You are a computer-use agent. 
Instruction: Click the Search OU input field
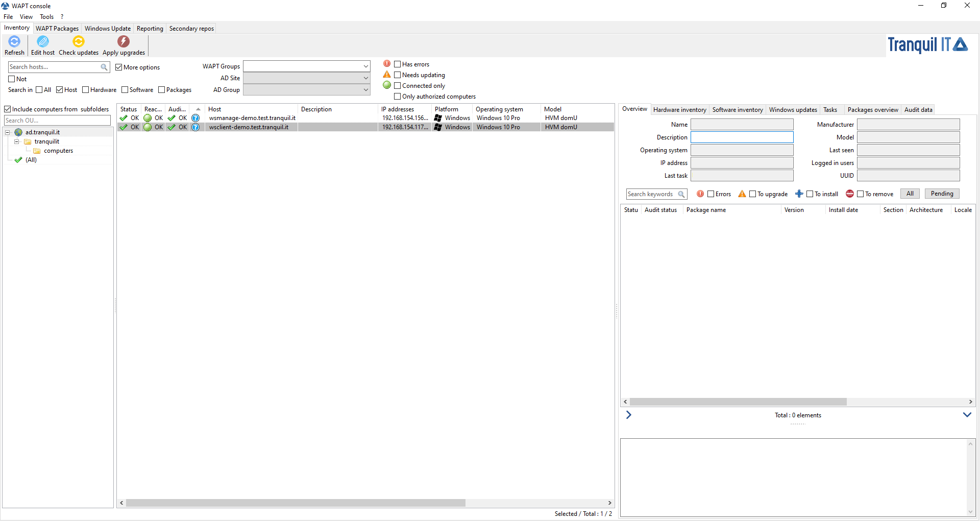point(57,121)
